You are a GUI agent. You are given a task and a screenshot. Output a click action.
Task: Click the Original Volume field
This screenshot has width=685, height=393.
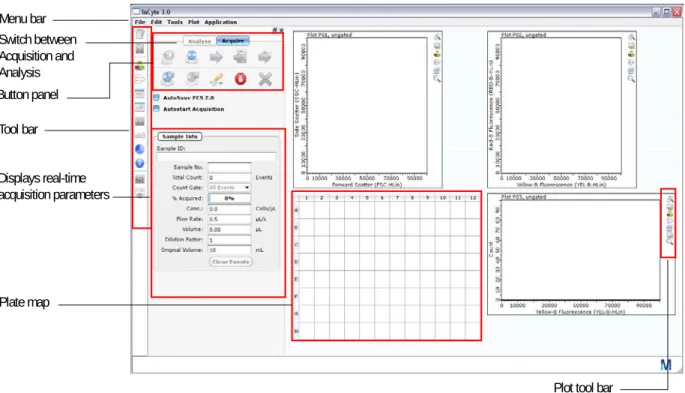pyautogui.click(x=229, y=250)
